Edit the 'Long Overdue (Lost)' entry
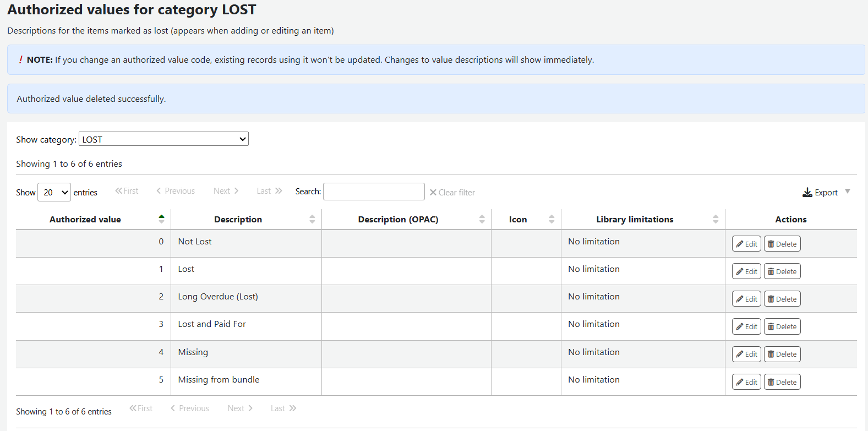 point(746,299)
